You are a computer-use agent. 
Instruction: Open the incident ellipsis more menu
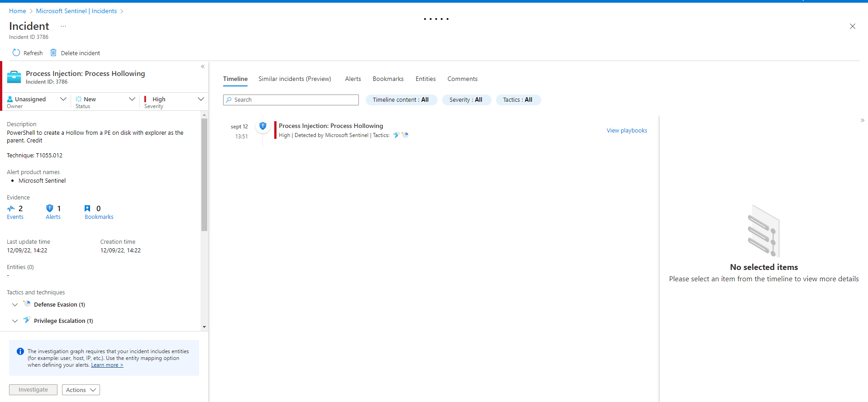click(63, 26)
